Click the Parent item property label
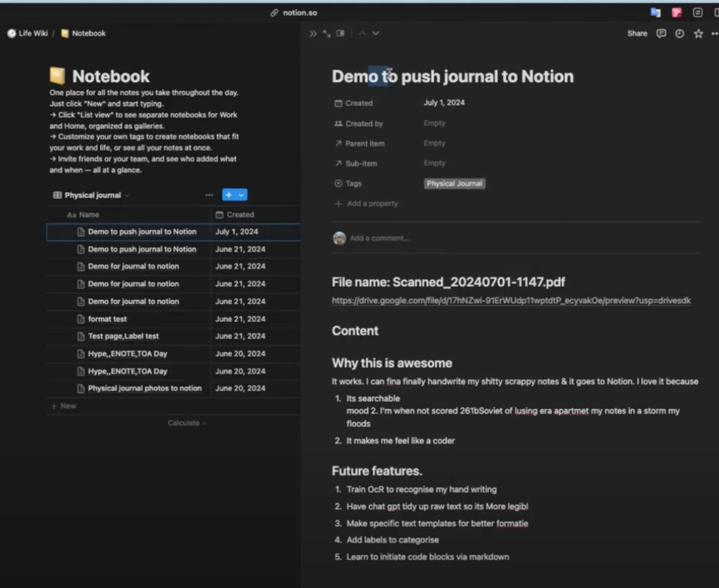 click(359, 143)
